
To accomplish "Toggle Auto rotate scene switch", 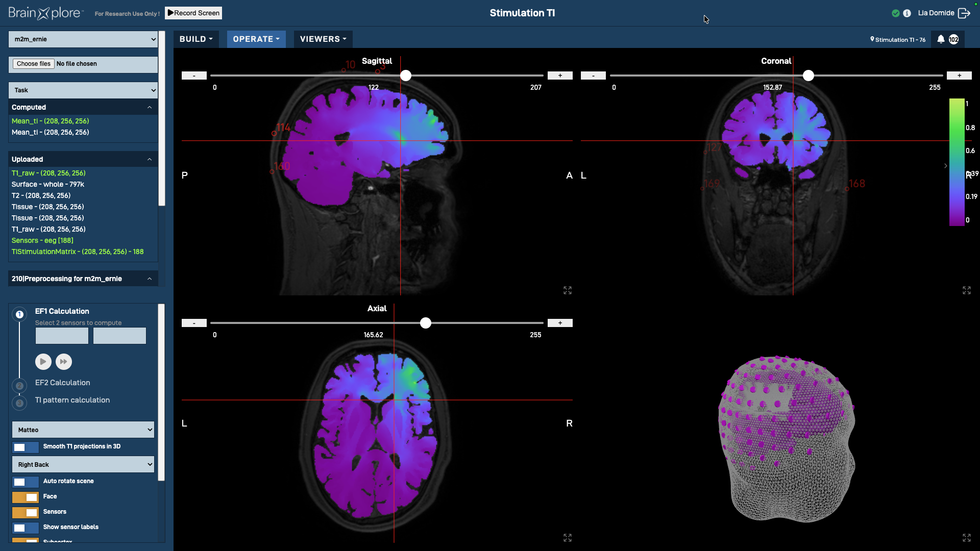I will (x=25, y=482).
